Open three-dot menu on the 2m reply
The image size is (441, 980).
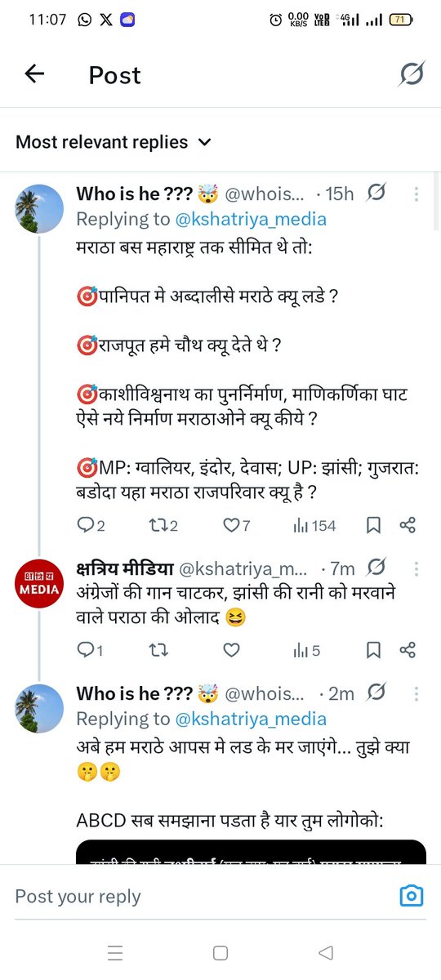point(416,693)
